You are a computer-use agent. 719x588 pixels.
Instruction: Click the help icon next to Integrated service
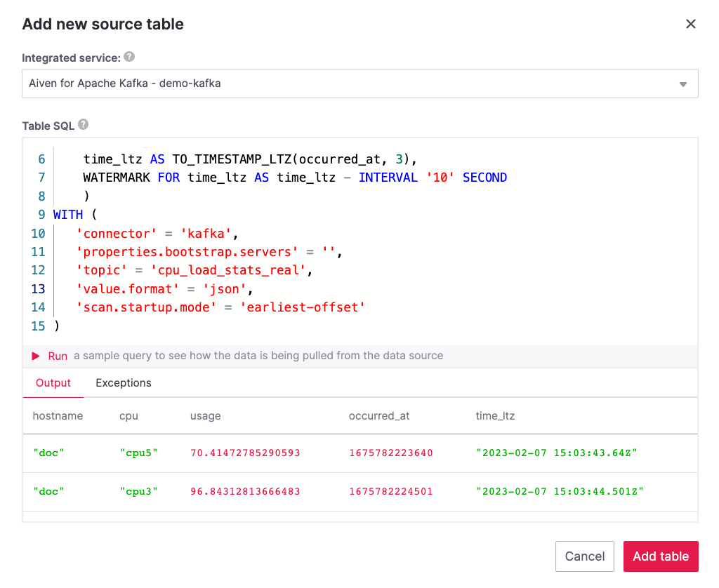coord(131,58)
